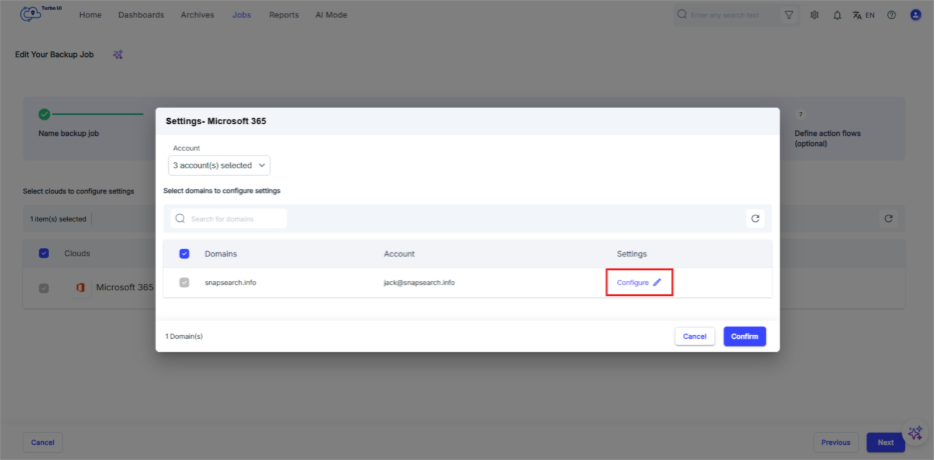
Task: Click the Search for domains field
Action: pos(235,218)
